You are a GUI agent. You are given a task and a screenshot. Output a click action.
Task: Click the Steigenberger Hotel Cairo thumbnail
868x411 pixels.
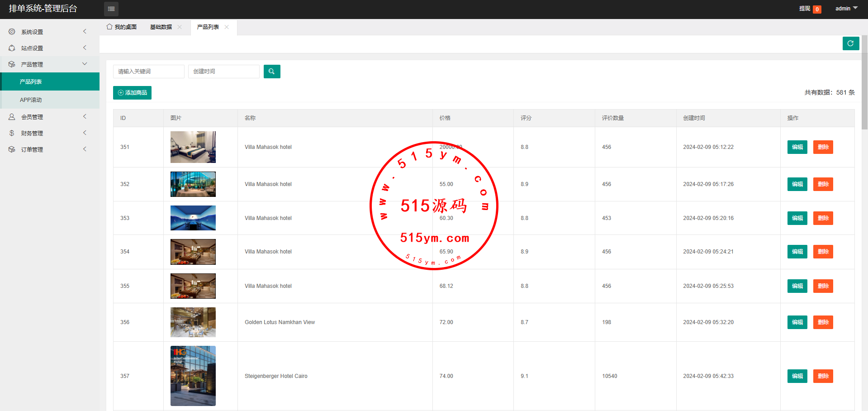tap(193, 376)
